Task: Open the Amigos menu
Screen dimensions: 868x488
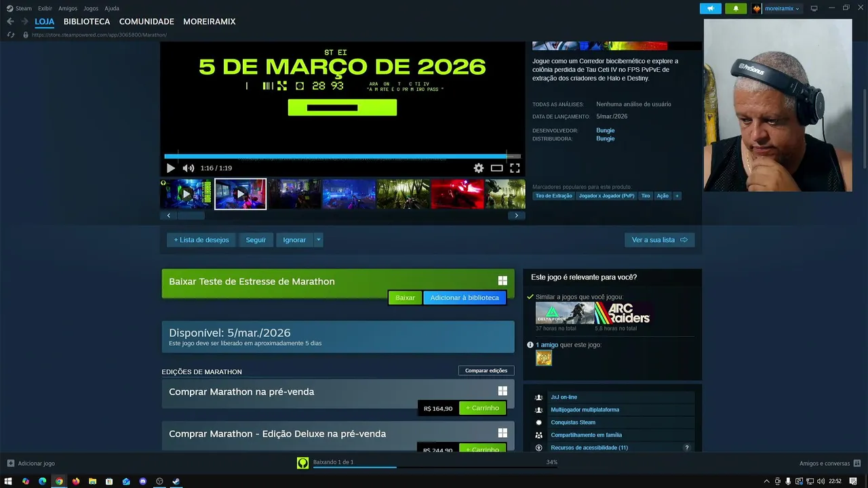Action: [68, 8]
